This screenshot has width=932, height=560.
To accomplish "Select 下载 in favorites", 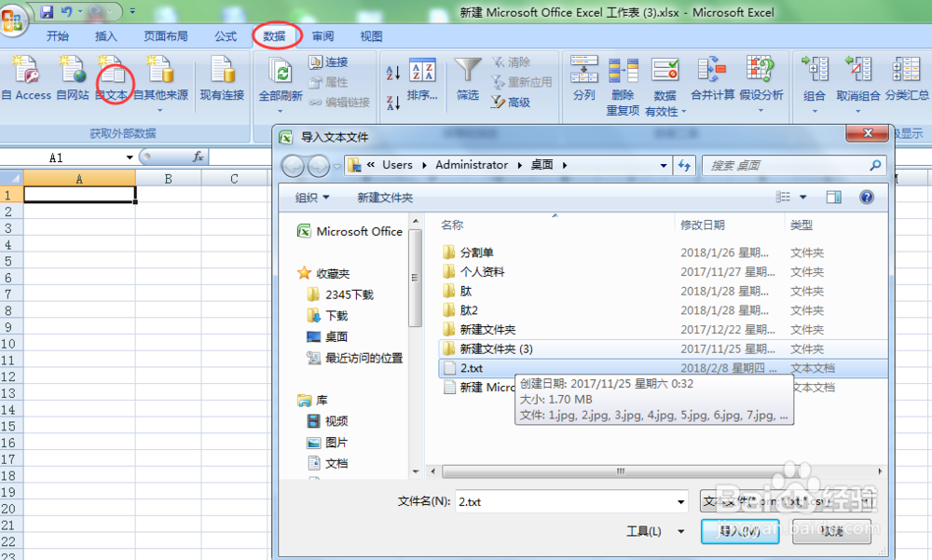I will pyautogui.click(x=327, y=315).
